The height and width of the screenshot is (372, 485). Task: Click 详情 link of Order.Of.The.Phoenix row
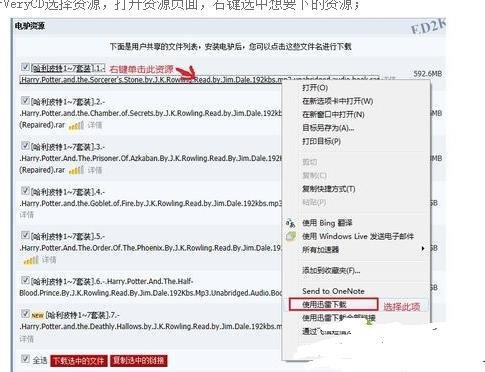tap(49, 260)
